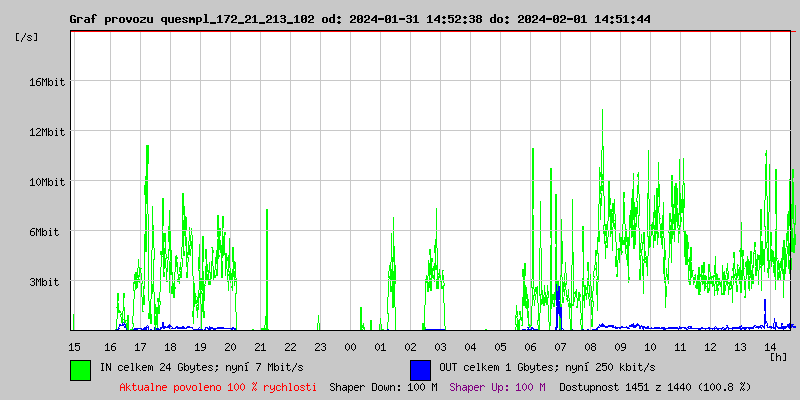Select hour 15 on the time axis
The image size is (800, 400).
[x=74, y=346]
